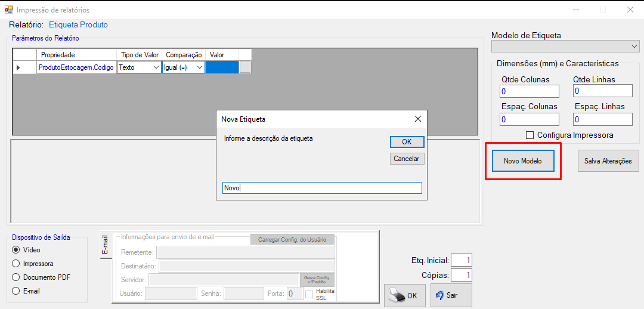The image size is (644, 309).
Task: Click the printer icon OK button
Action: click(404, 295)
